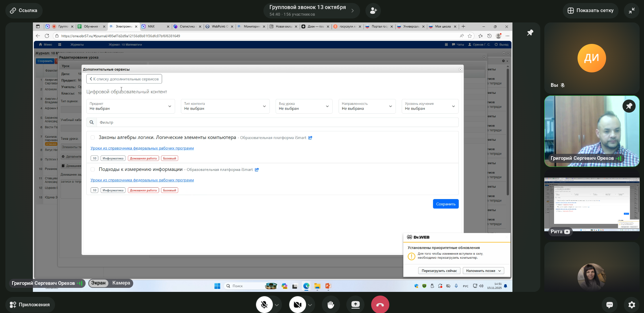Open the call chat
Screen dimensions: 644x313
click(609, 304)
